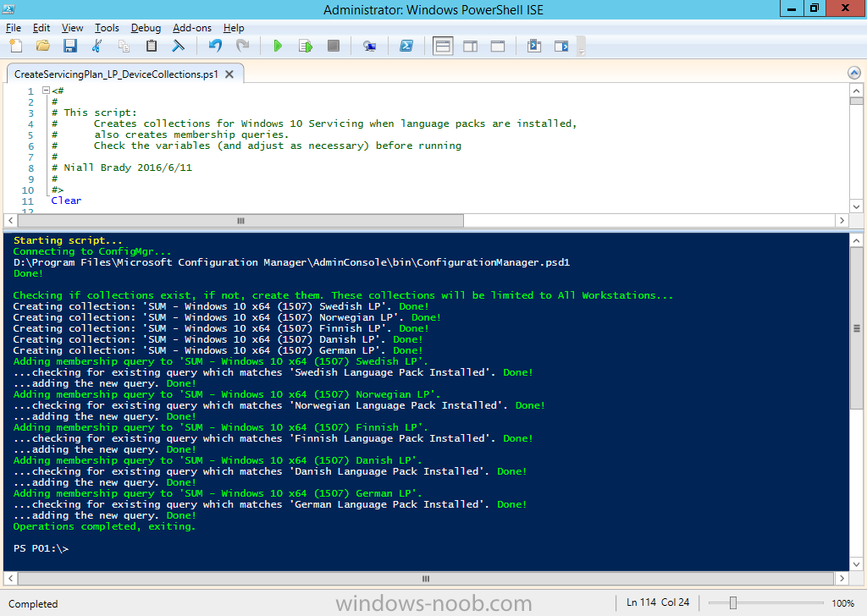Click the Run Selection icon

click(x=305, y=46)
